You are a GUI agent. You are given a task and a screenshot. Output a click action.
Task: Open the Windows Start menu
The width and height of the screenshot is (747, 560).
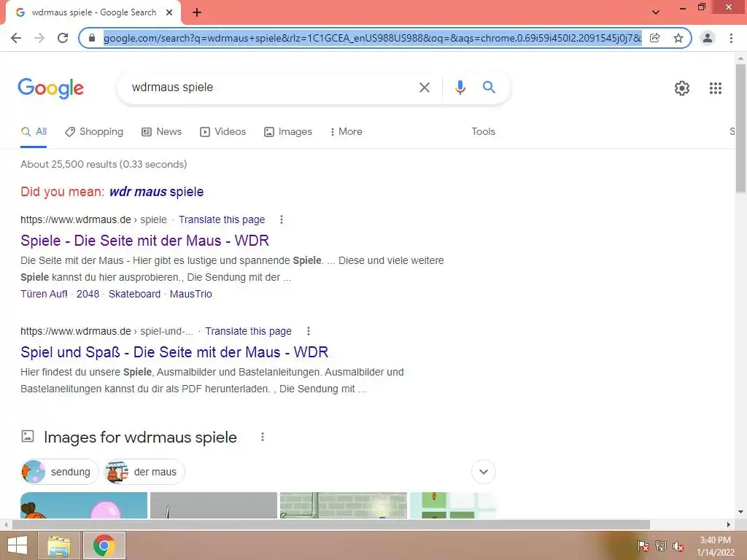pyautogui.click(x=18, y=545)
